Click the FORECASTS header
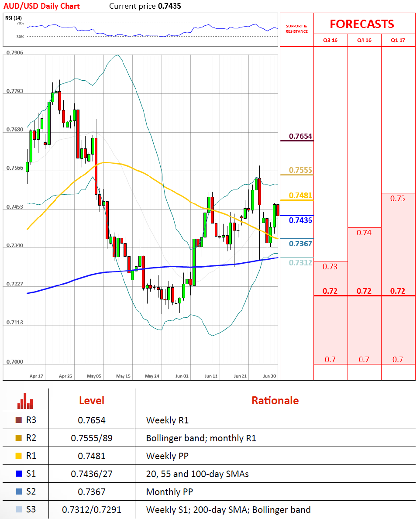Viewport: 420px width, 519px height. 362,24
